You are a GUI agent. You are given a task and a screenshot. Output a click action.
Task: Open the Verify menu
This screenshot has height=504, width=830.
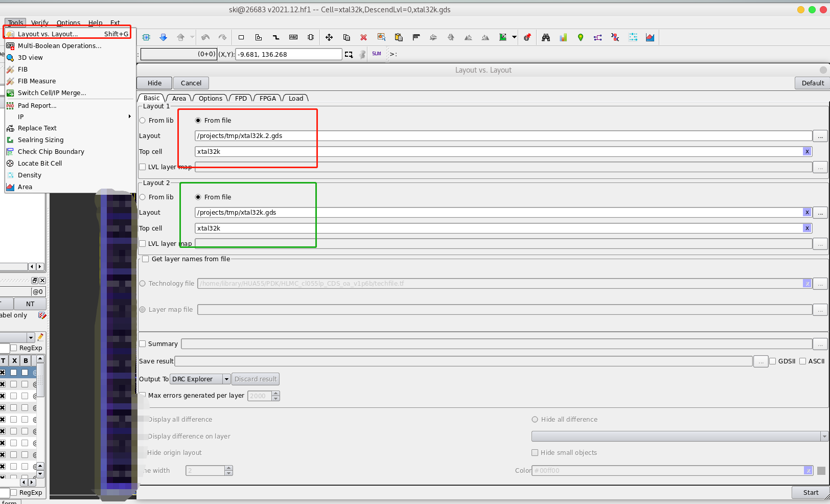[x=40, y=23]
